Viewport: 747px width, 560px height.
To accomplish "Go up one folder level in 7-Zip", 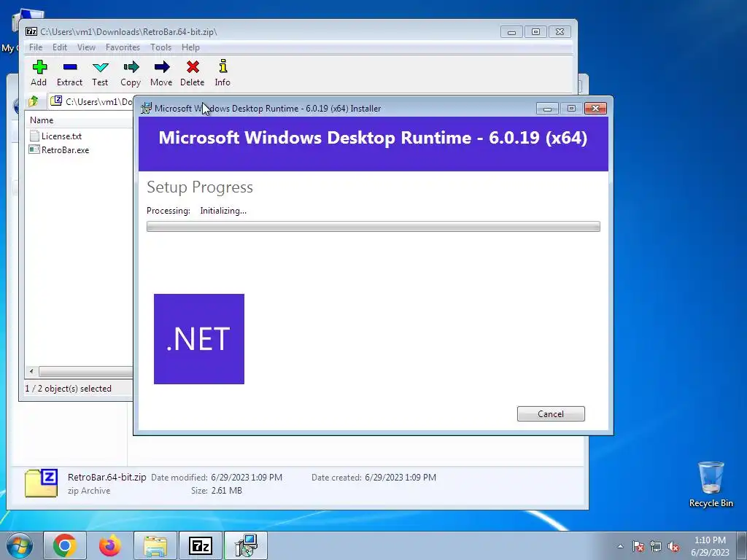I will click(34, 101).
